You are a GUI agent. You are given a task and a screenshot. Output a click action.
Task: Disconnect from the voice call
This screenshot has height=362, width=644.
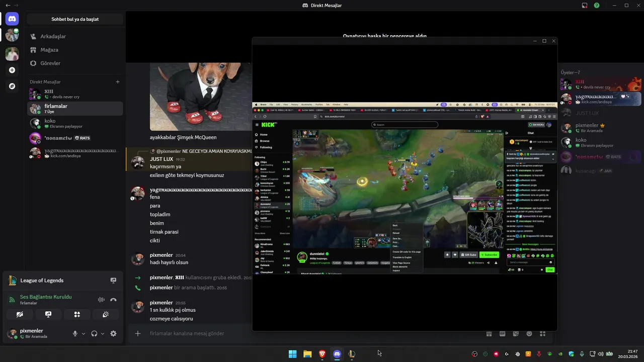113,300
